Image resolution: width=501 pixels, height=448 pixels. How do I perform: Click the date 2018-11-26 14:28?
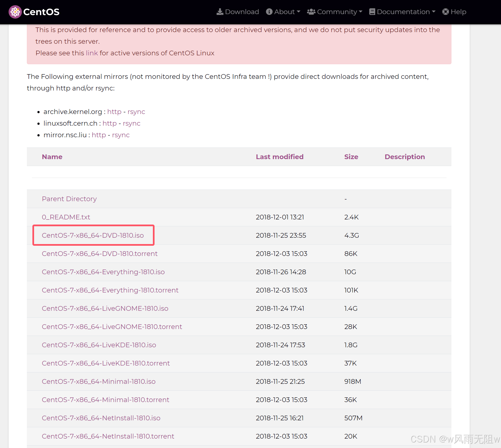[281, 272]
